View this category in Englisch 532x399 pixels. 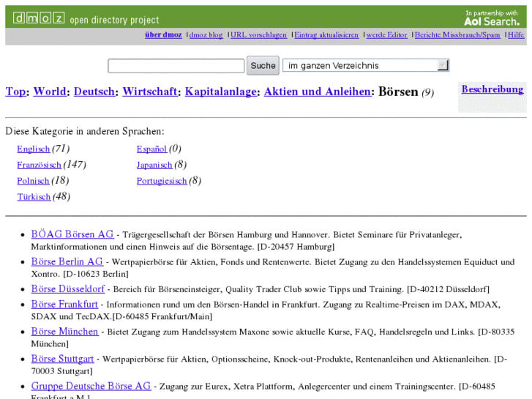click(33, 149)
